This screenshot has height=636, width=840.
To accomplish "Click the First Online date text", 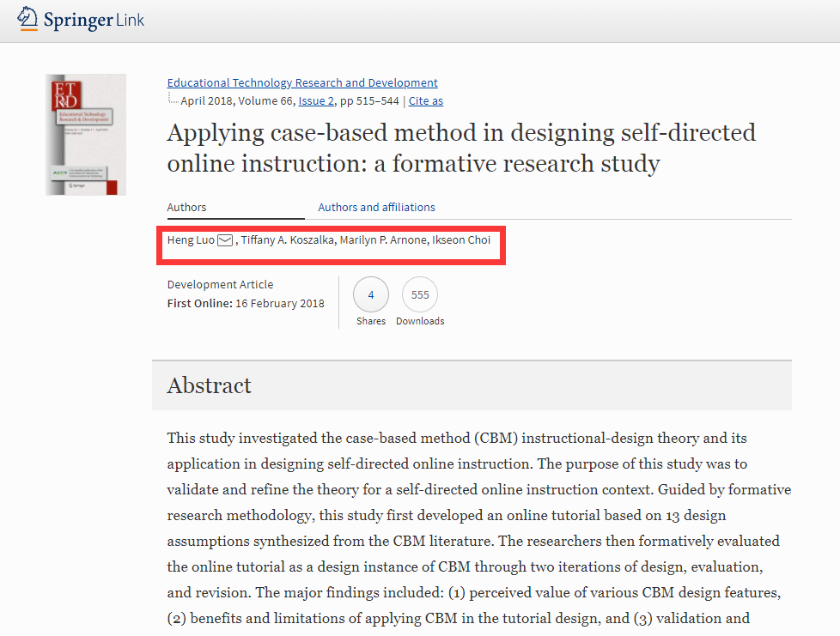I will [246, 303].
